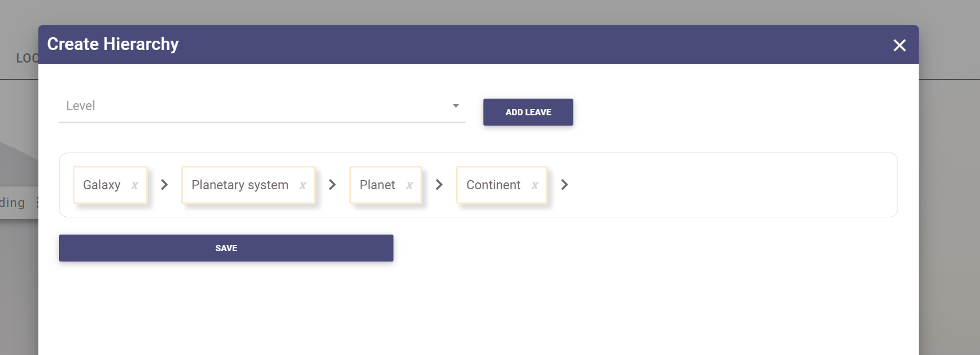This screenshot has width=980, height=355.
Task: Select the Planetary system chip
Action: coord(239,185)
